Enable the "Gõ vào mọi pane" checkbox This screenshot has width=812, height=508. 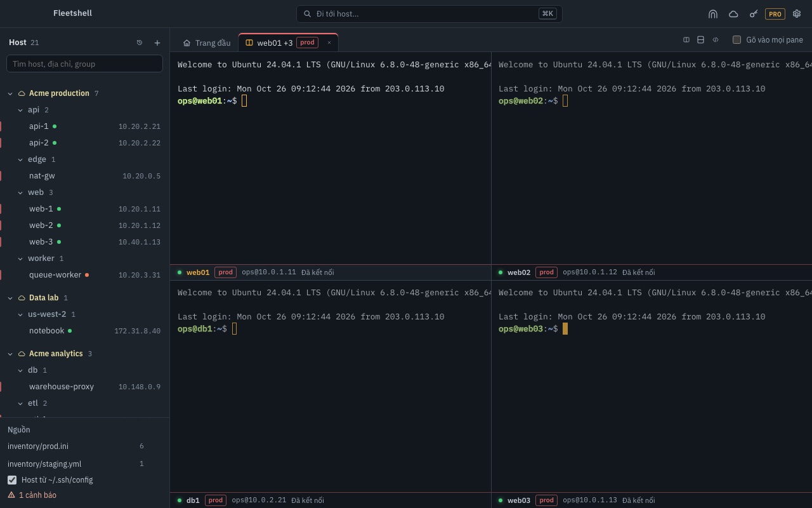pos(737,40)
